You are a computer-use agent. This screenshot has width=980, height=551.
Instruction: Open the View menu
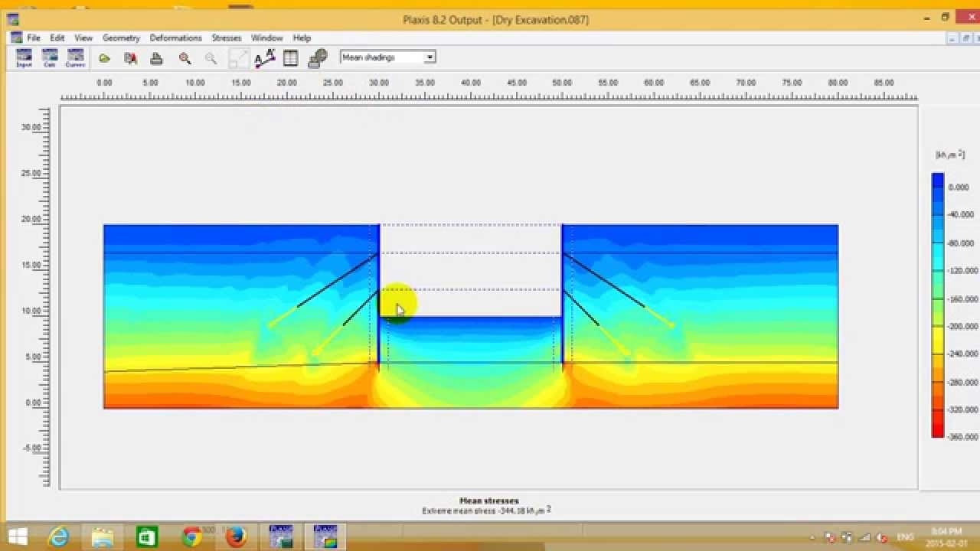point(83,37)
